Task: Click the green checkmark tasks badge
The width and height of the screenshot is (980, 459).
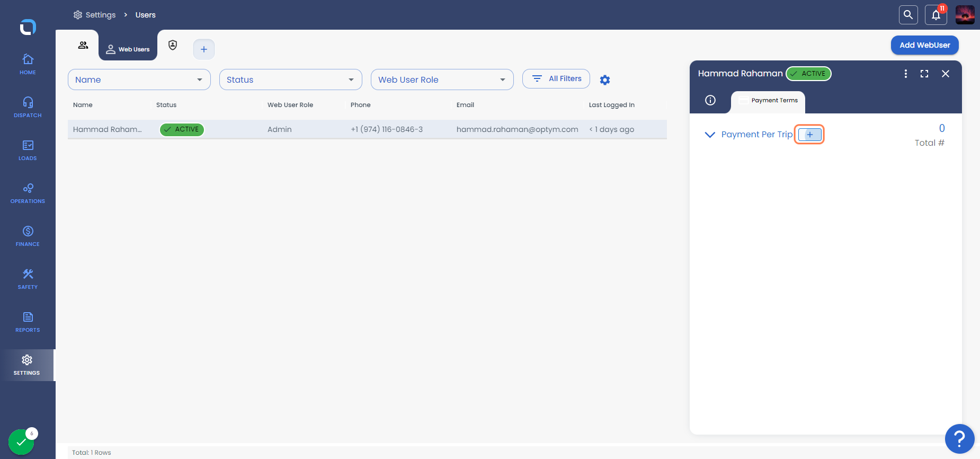Action: point(21,442)
